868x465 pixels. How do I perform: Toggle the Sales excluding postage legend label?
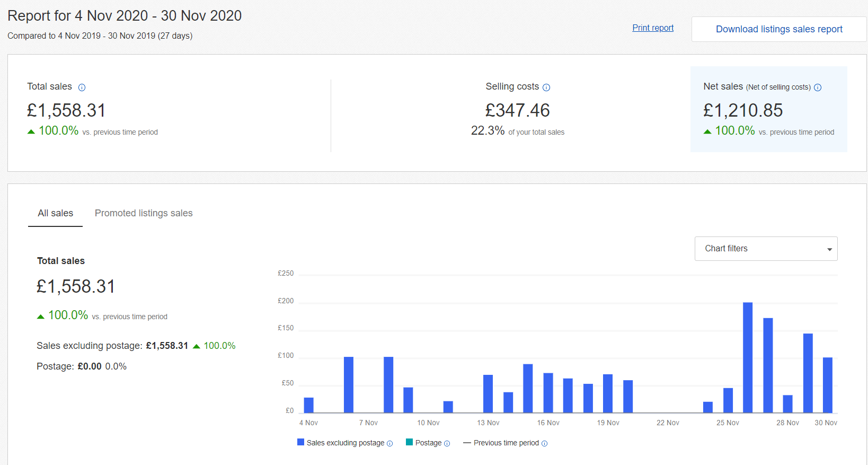point(346,443)
